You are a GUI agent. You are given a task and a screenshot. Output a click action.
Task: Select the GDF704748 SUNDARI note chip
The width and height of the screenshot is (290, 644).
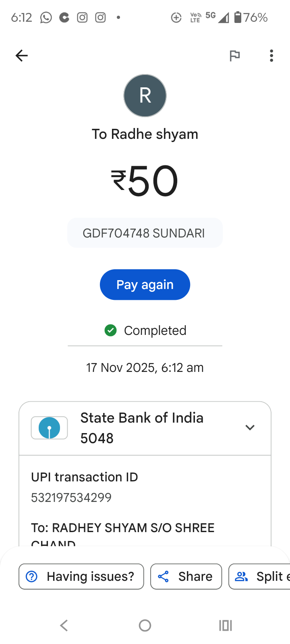pos(145,233)
